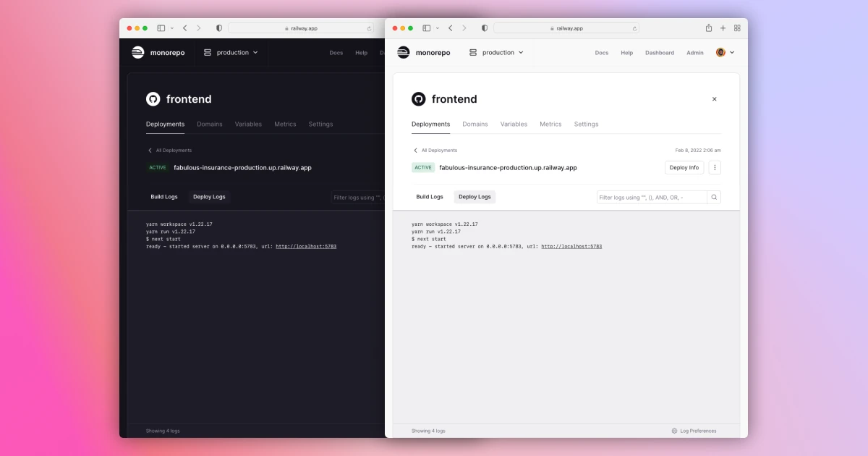Screen dimensions: 868x456
Task: Switch to Metrics tab in dark window
Action: tap(285, 124)
